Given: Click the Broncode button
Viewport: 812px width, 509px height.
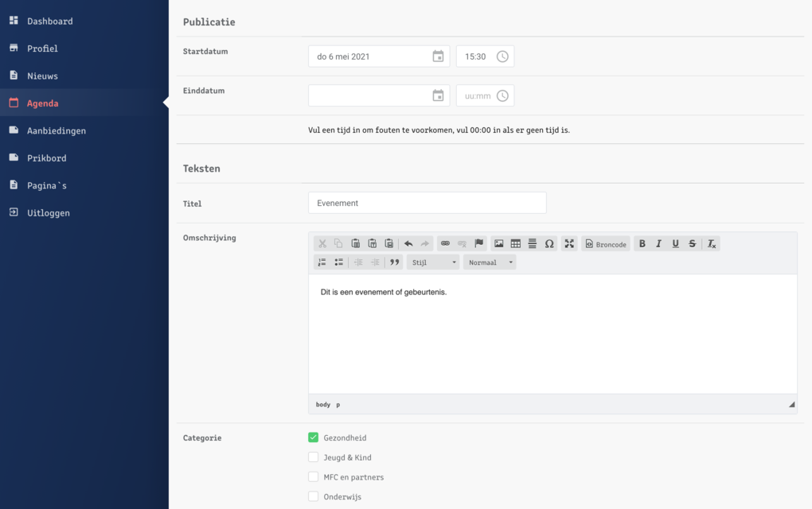Looking at the screenshot, I should pos(606,244).
